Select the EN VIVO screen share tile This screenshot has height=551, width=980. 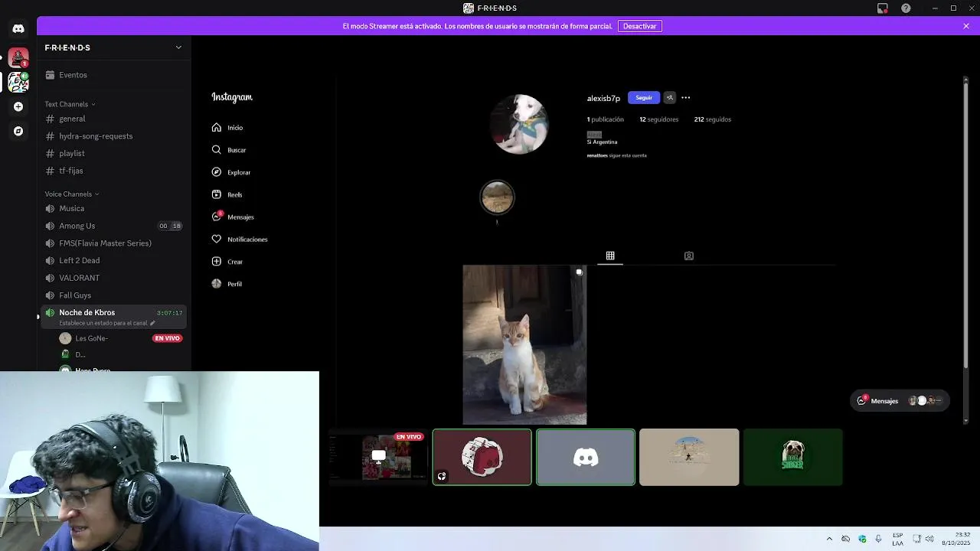pyautogui.click(x=378, y=457)
